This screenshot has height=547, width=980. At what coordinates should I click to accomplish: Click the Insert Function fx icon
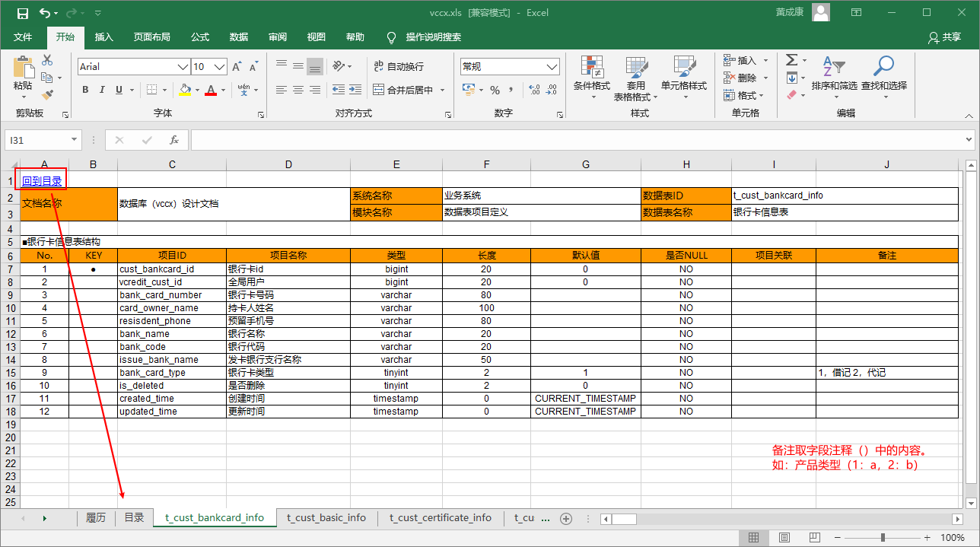tap(174, 140)
